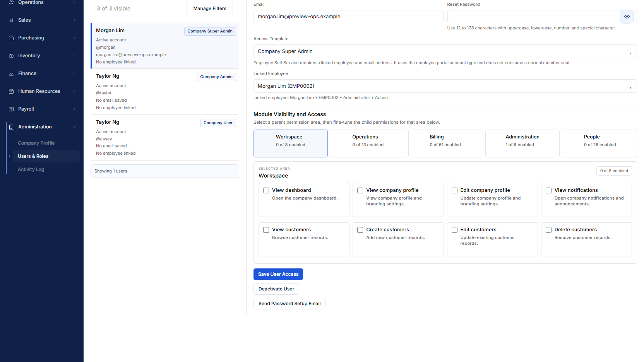The width and height of the screenshot is (644, 362).
Task: Open the Linked Employee dropdown
Action: pyautogui.click(x=445, y=86)
